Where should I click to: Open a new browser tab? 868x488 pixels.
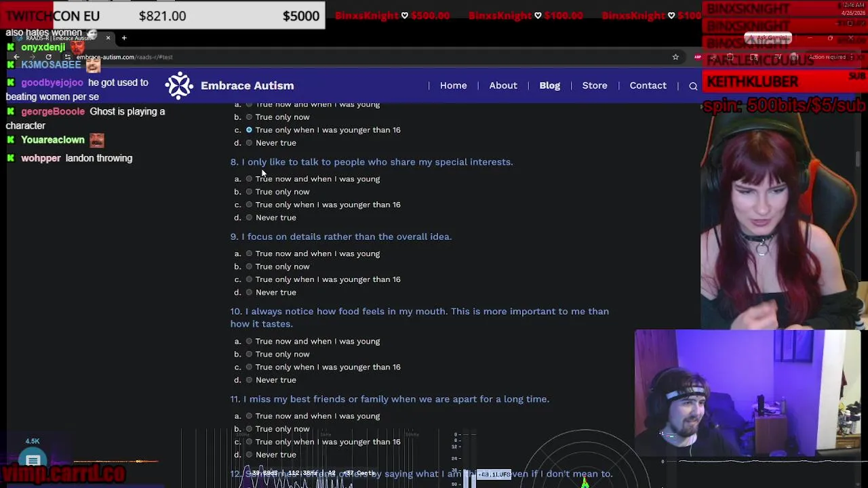pos(124,38)
